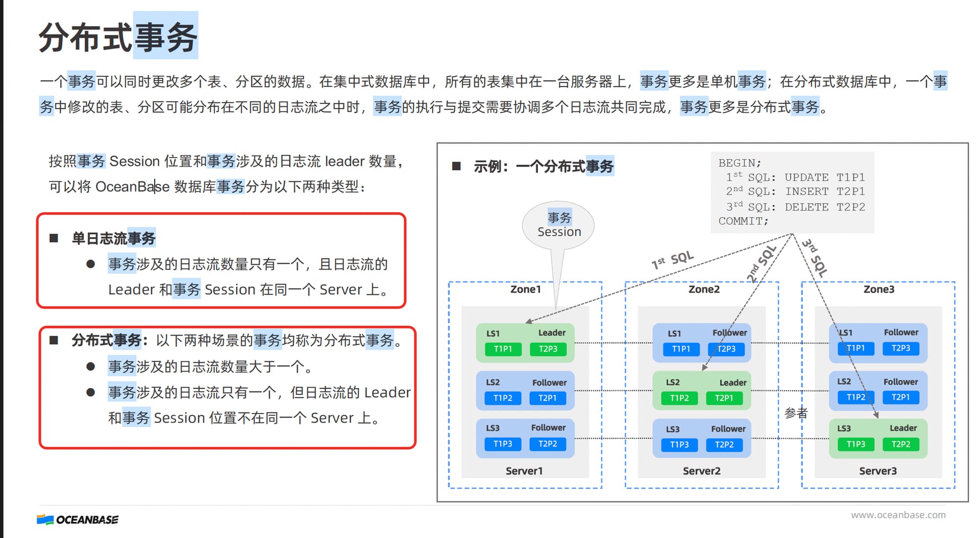The image size is (980, 538).
Task: Select the UPDATE T1P1 SQL line
Action: point(795,177)
